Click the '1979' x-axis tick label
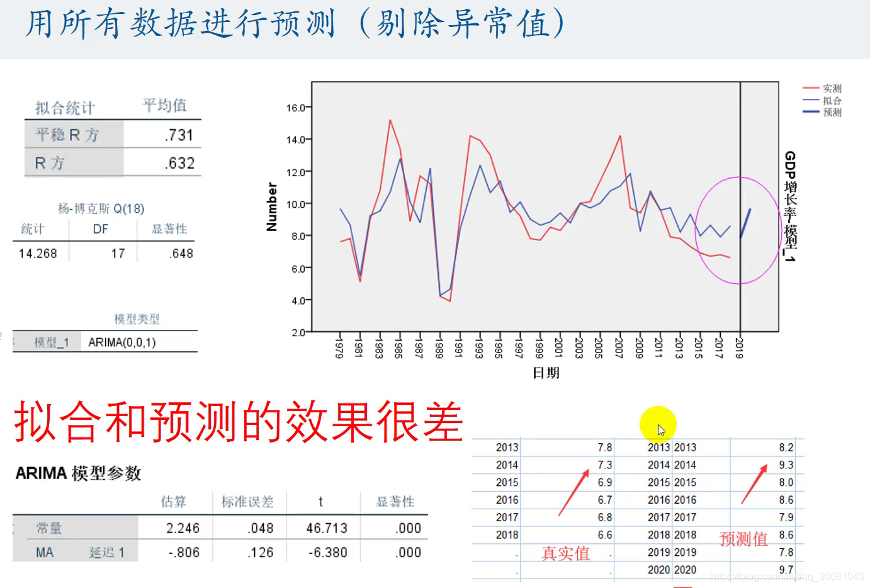This screenshot has height=588, width=870. (339, 348)
